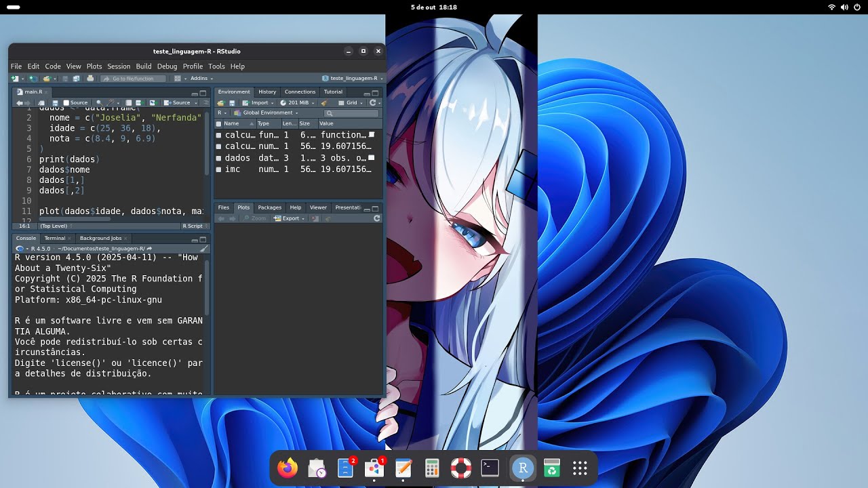This screenshot has height=488, width=868.
Task: Open the Terminal app in the dock
Action: coord(490,468)
